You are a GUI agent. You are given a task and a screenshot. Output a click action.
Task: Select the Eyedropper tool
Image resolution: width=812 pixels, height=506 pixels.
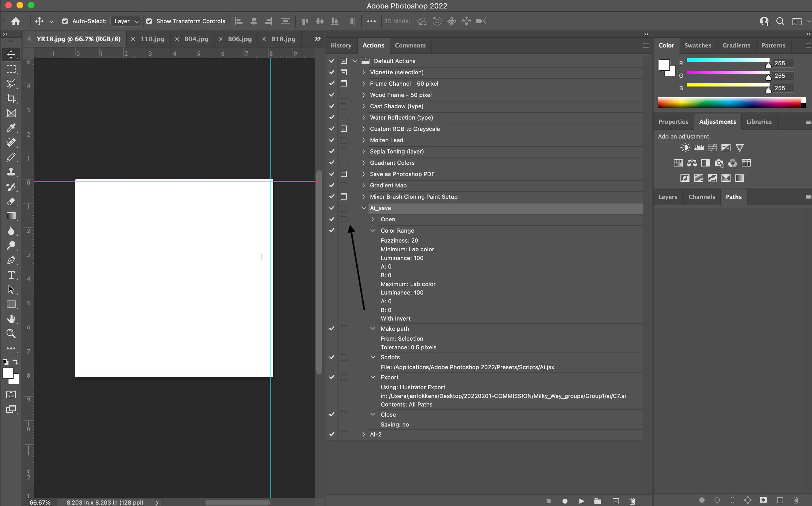[11, 128]
